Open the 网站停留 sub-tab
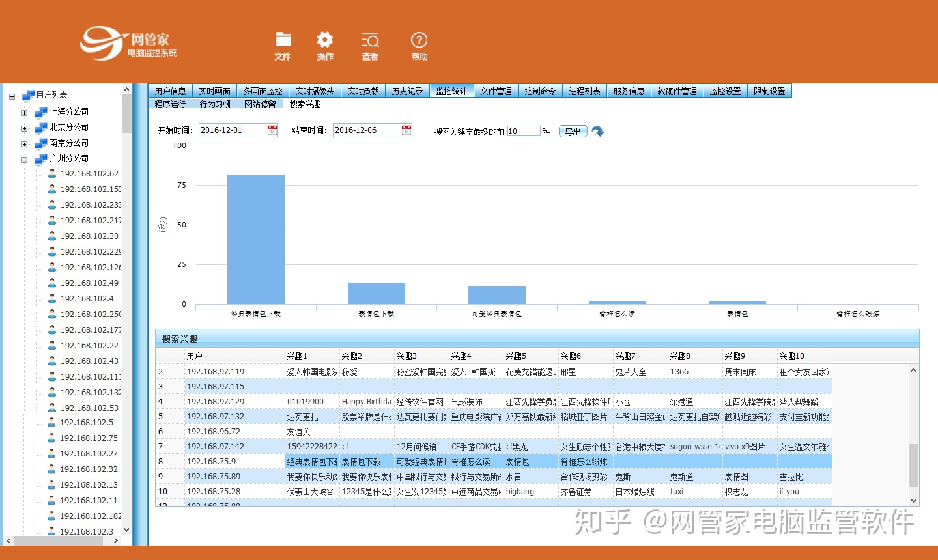 (260, 104)
